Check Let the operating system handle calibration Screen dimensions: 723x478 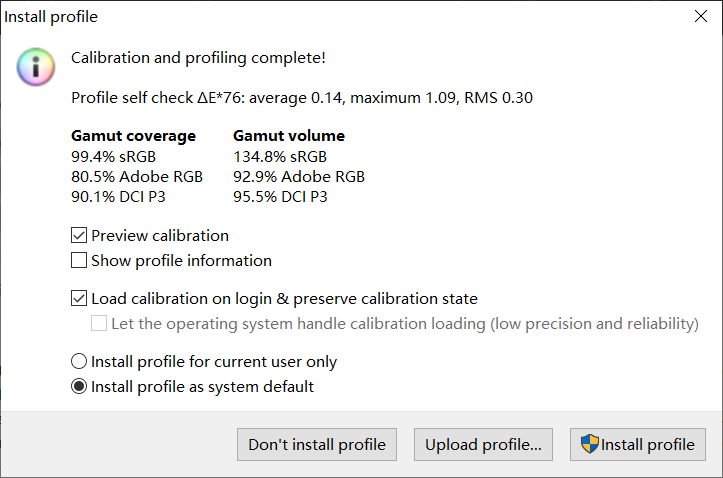coord(100,323)
